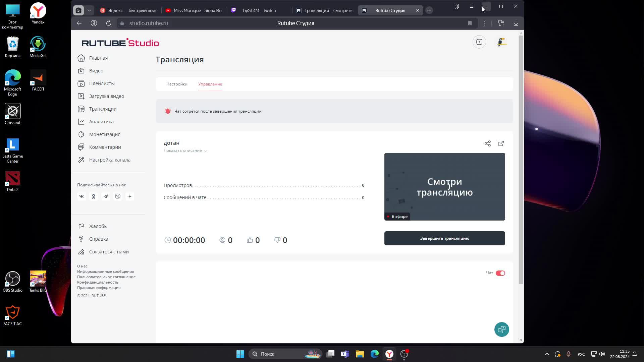Bookmark the page with the address bar icon

coord(470,23)
